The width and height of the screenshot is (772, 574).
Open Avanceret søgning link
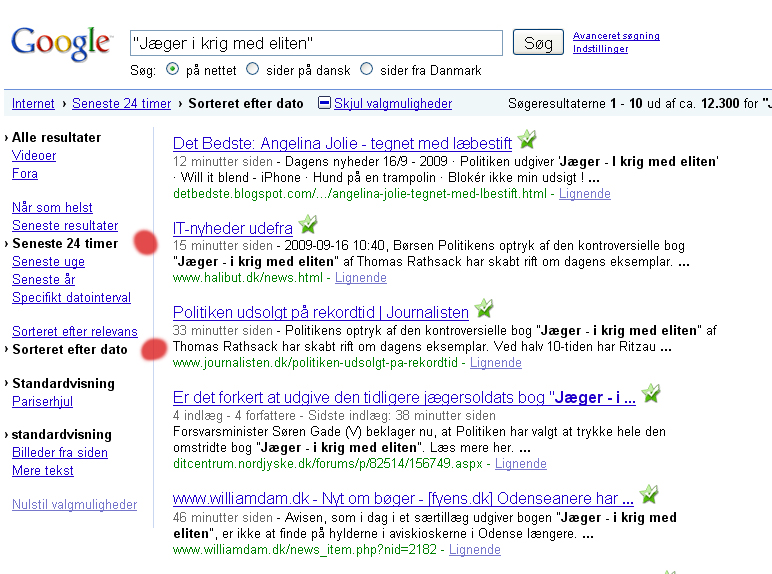(x=616, y=36)
